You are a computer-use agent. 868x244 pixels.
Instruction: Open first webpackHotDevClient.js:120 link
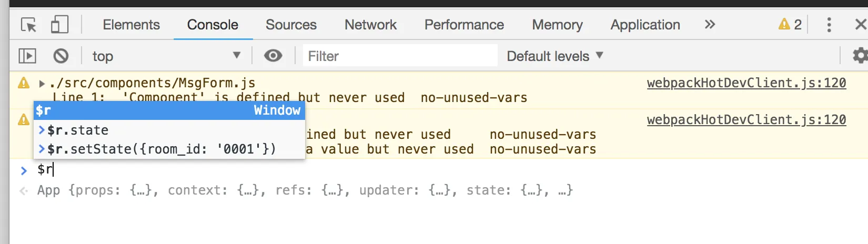coord(746,83)
